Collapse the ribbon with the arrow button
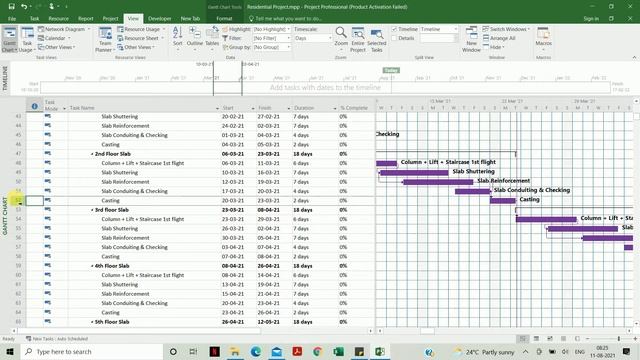This screenshot has width=640, height=360. 634,58
